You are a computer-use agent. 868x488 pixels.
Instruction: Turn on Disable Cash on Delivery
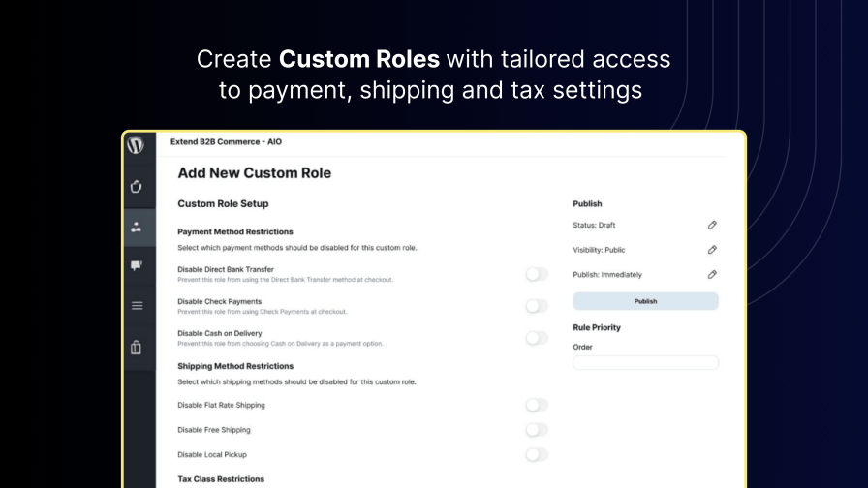coord(537,338)
